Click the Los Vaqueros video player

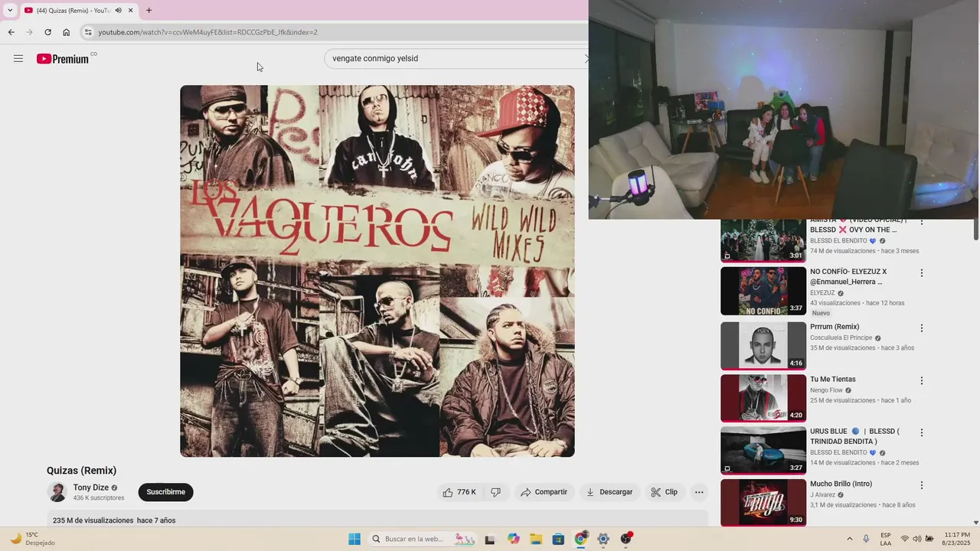(377, 271)
